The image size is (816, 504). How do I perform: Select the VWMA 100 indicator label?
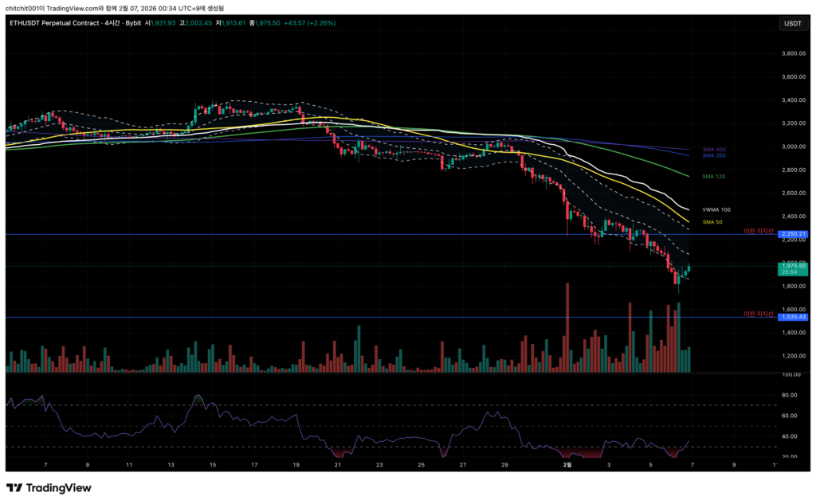coord(716,209)
